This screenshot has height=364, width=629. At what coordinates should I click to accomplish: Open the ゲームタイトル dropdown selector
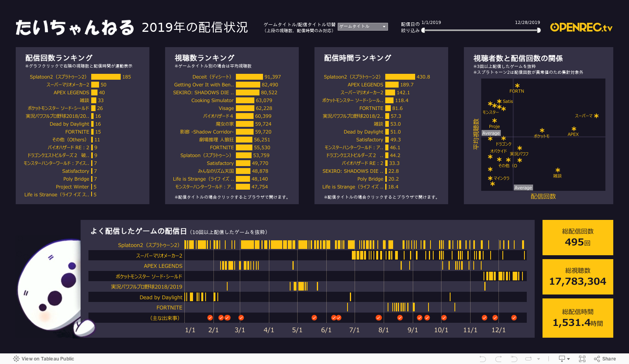coord(362,26)
